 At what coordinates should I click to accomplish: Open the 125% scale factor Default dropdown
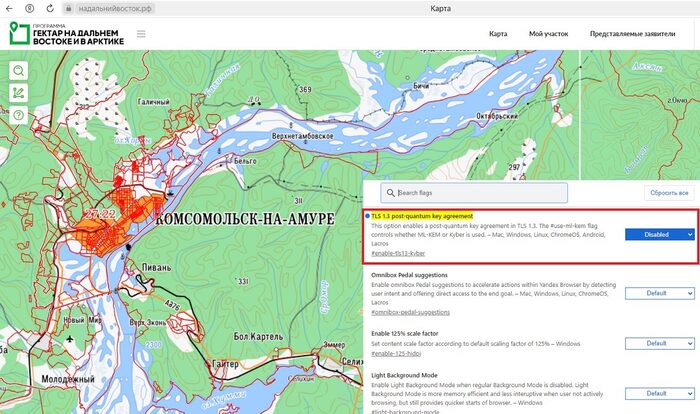tap(659, 343)
